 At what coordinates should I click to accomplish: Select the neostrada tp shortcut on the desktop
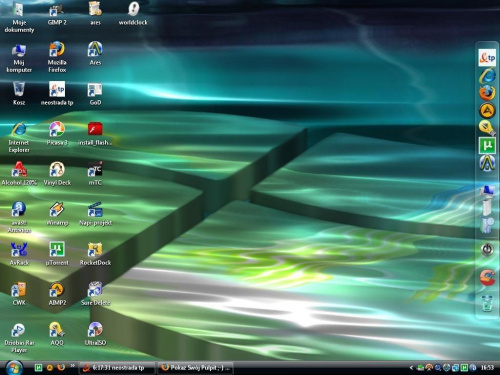point(57,94)
